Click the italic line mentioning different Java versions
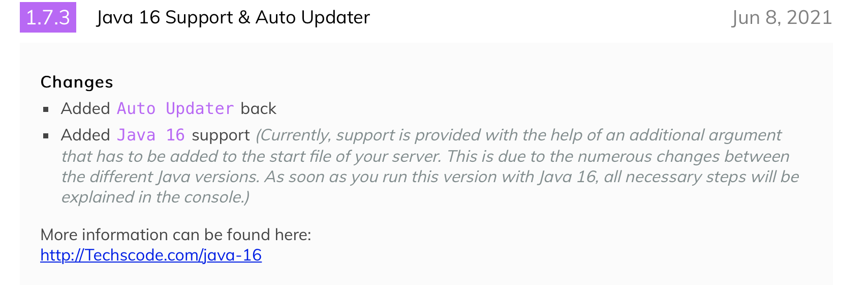The width and height of the screenshot is (868, 288). (430, 177)
